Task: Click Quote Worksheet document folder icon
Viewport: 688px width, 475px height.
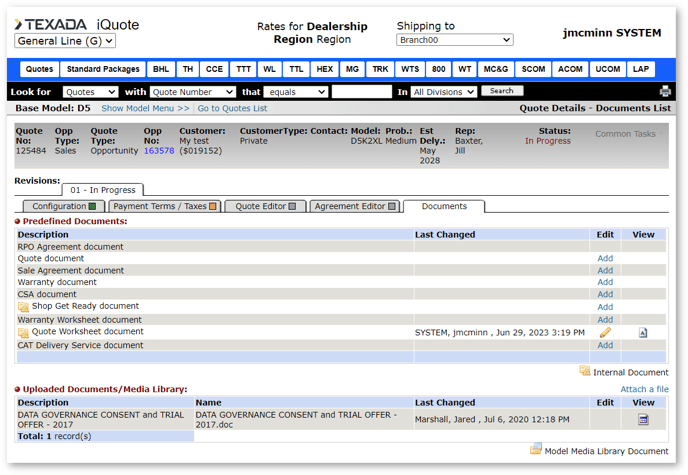Action: coord(24,332)
